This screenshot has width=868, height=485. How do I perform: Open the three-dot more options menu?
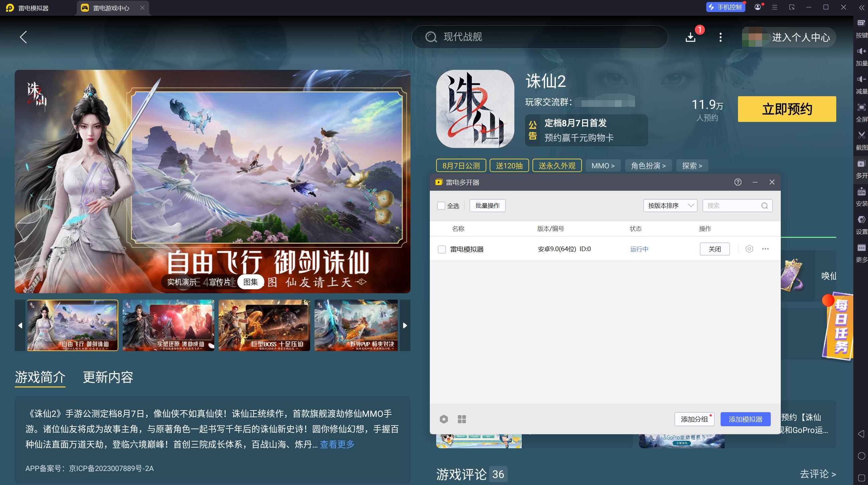[720, 37]
